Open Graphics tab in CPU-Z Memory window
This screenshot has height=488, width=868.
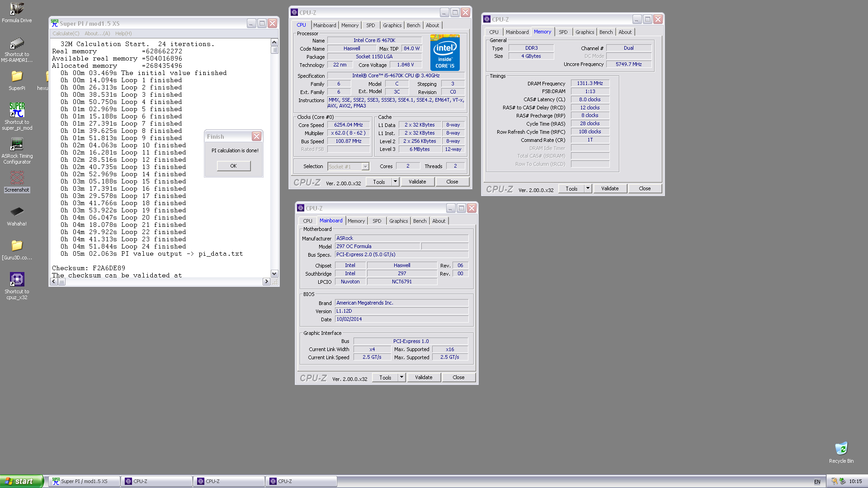click(585, 32)
